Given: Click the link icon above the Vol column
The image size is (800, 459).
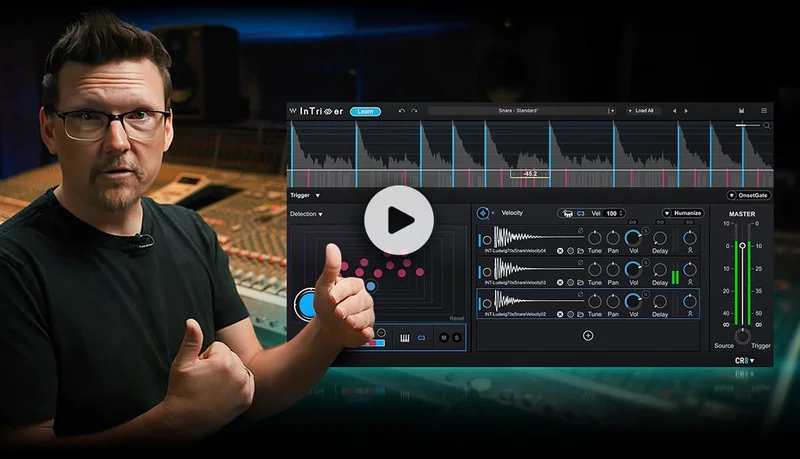Looking at the screenshot, I should click(633, 222).
